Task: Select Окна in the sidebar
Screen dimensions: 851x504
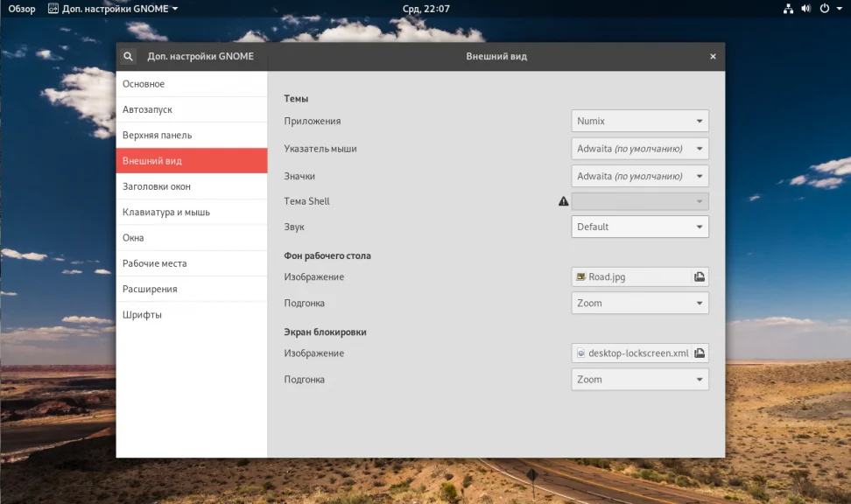Action: 192,238
